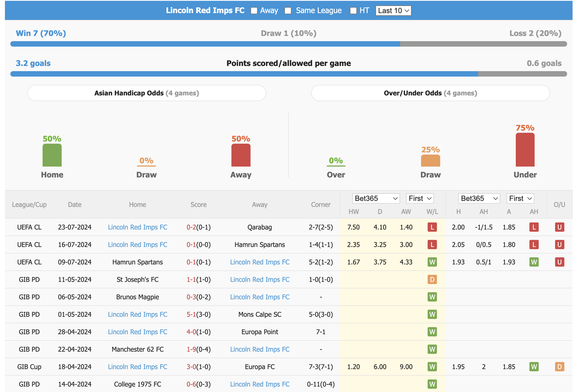
Task: Open Lincoln Red Imps FC link on 23-07-2024 row
Action: click(x=138, y=227)
